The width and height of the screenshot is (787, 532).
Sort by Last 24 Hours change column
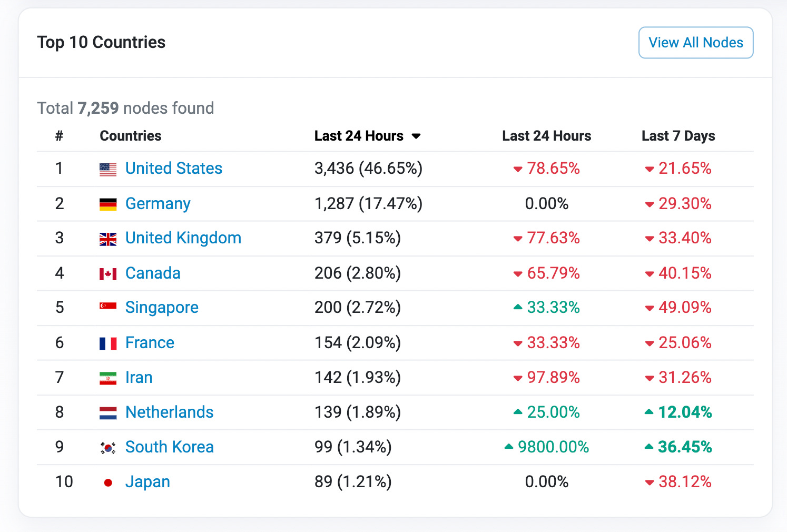(546, 136)
